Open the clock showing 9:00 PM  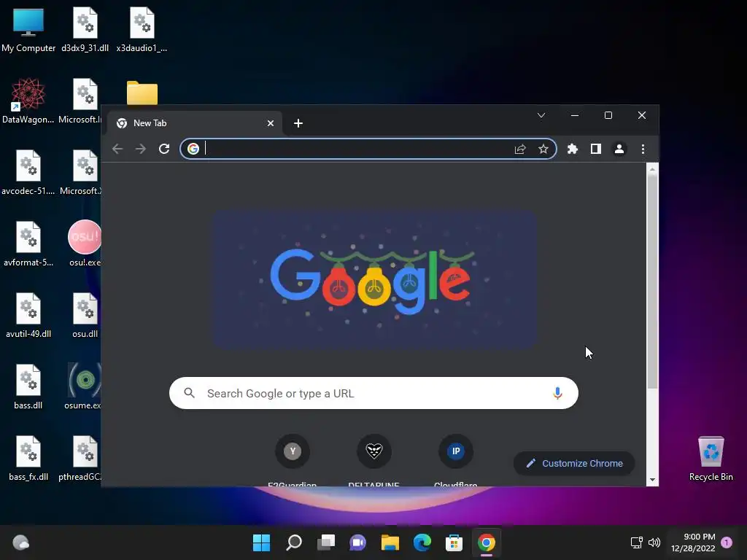[693, 542]
